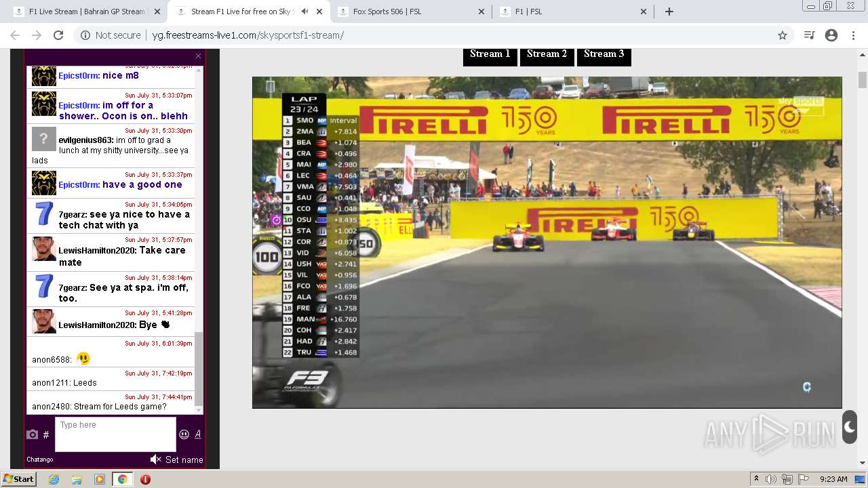Open the Windows Start menu
The height and width of the screenshot is (488, 868).
click(x=18, y=479)
